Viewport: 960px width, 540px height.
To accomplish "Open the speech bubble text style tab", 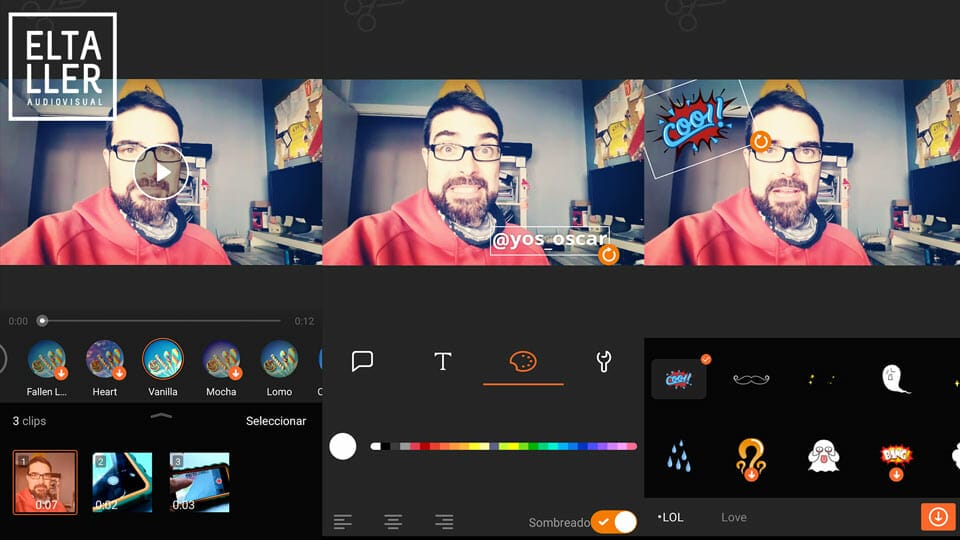I will (x=362, y=361).
